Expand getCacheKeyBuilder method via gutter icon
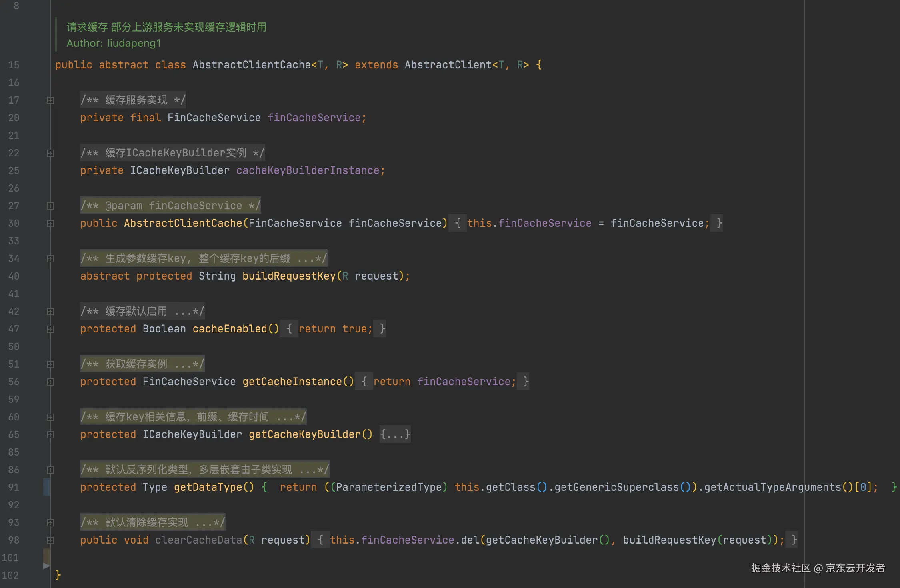Screen dimensions: 900x588 coord(50,435)
